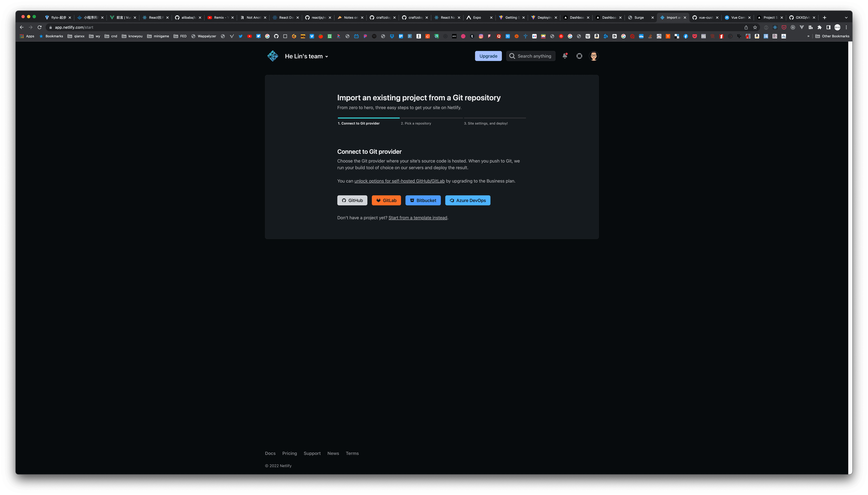868x495 pixels.
Task: Open the support lifesaver icon
Action: click(x=579, y=56)
